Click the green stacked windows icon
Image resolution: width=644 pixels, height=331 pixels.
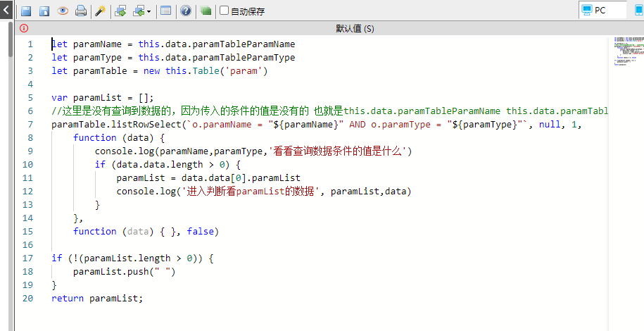[206, 11]
